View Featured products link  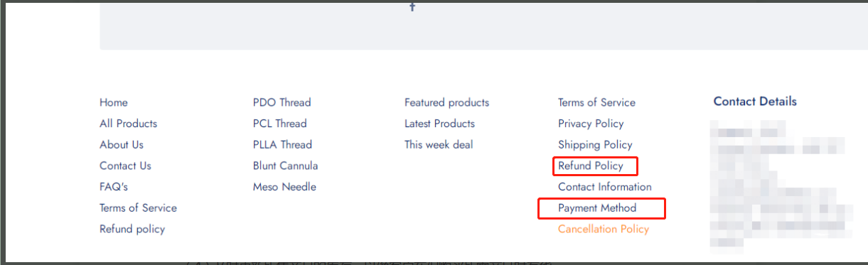(447, 102)
